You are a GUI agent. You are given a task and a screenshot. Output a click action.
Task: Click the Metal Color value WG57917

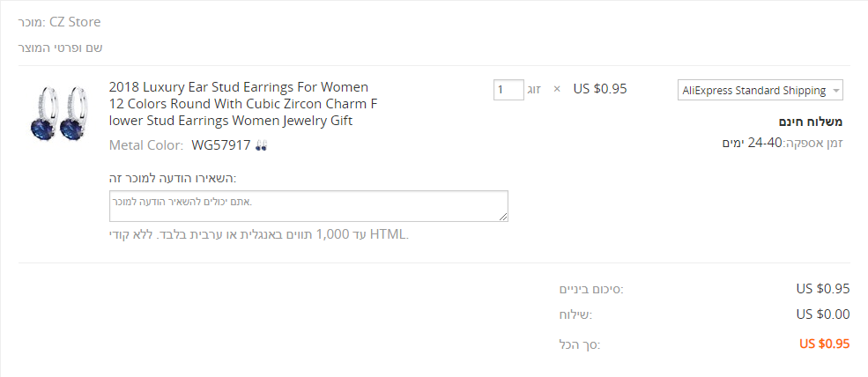coord(221,145)
